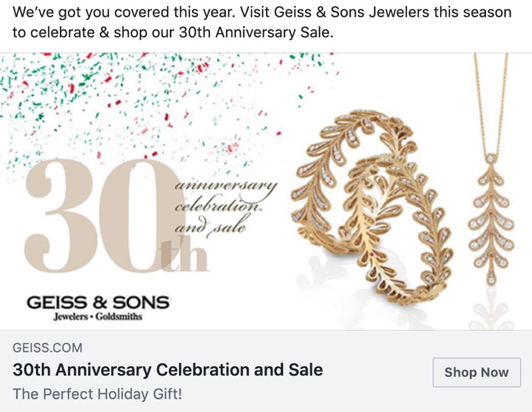Image resolution: width=532 pixels, height=412 pixels.
Task: Click the cursive 'and sale' script text
Action: pyautogui.click(x=210, y=227)
